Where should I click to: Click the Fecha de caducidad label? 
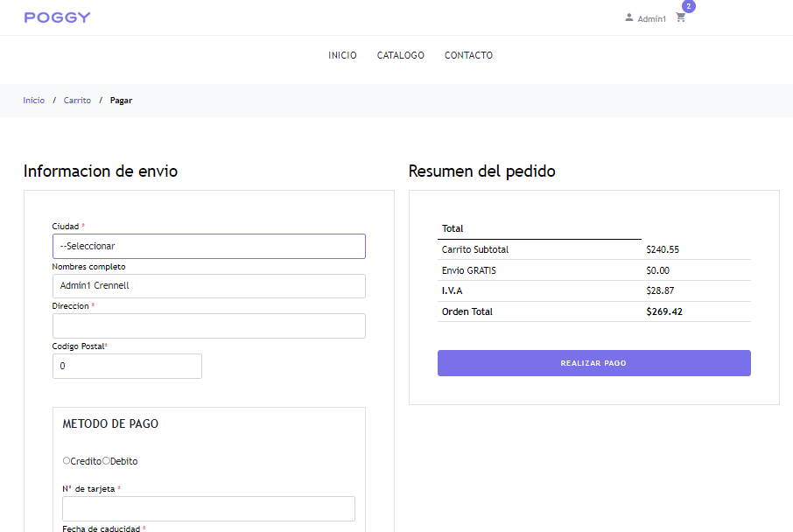tap(102, 528)
